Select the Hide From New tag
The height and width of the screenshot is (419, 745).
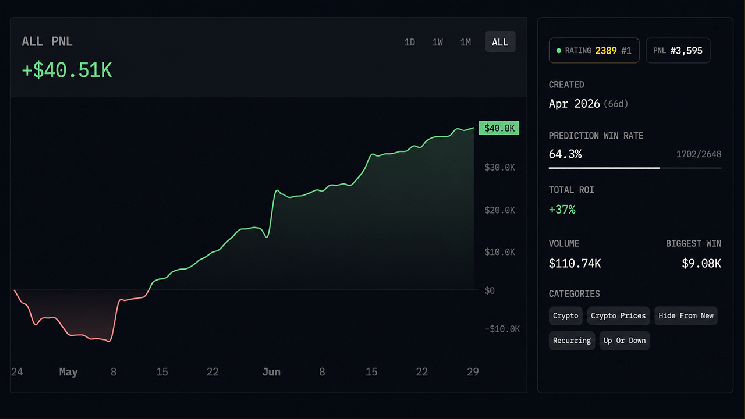686,315
